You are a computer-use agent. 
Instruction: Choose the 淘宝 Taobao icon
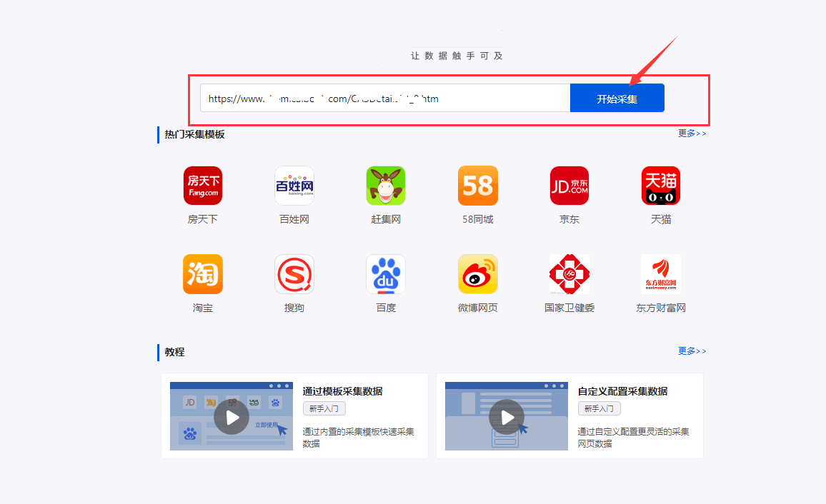(x=203, y=274)
